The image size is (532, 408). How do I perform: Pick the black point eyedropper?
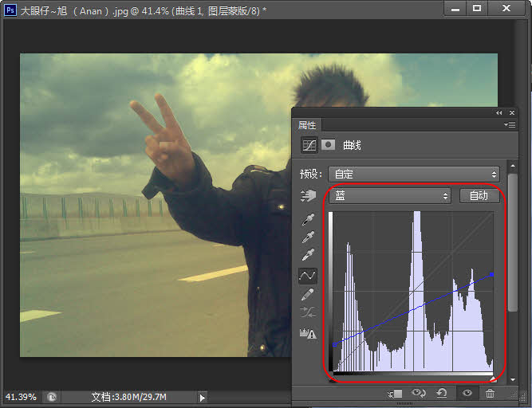click(x=308, y=219)
